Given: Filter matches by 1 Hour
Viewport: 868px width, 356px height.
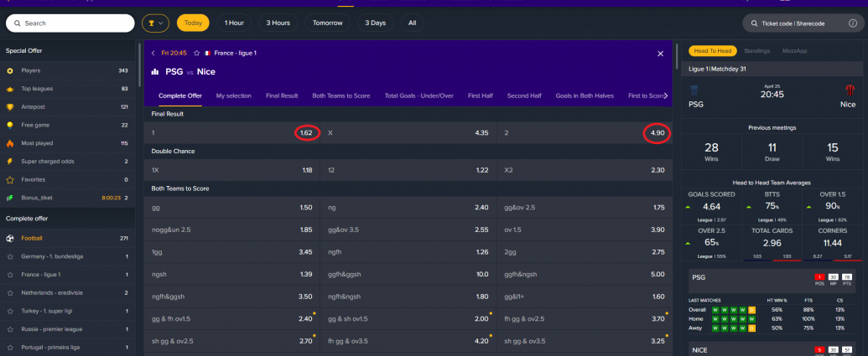Looking at the screenshot, I should click(234, 23).
